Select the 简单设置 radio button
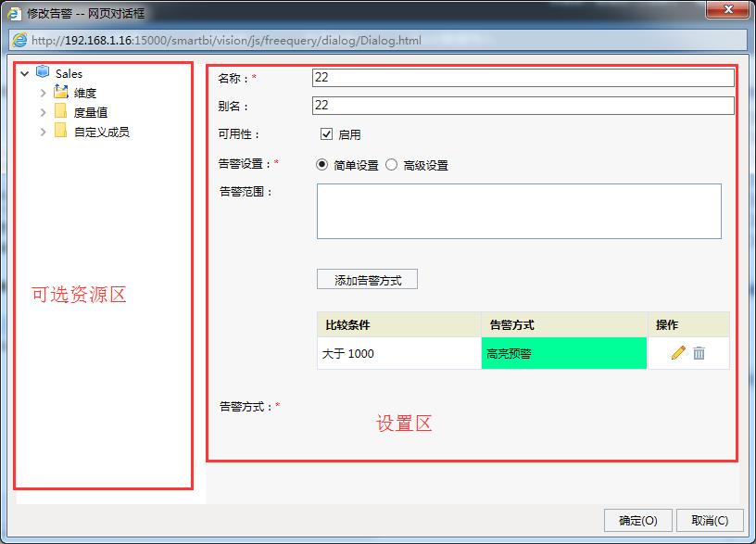 coord(322,165)
